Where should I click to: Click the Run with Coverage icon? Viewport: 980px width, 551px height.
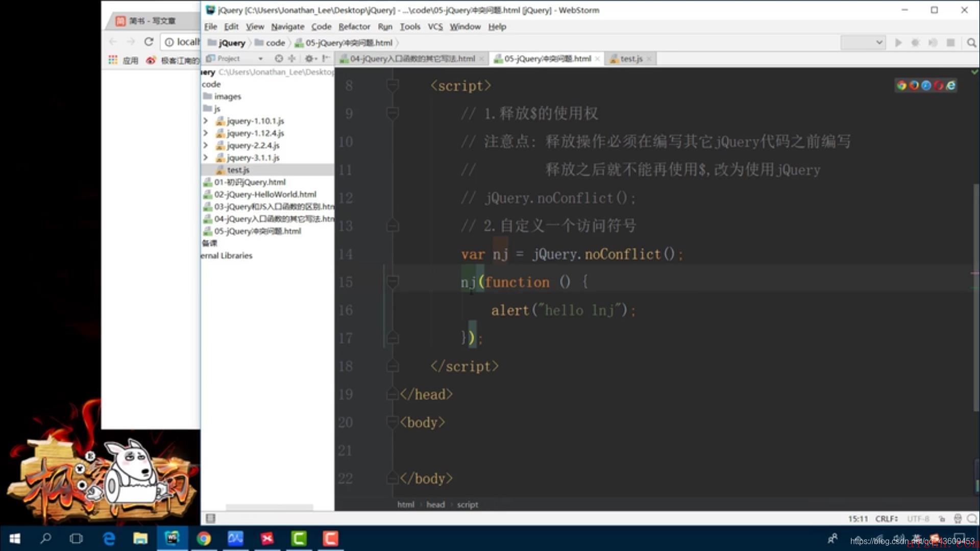pos(933,43)
